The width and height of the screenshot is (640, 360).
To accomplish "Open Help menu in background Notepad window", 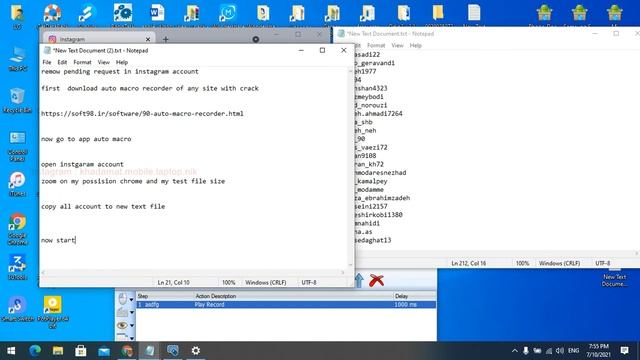I will click(x=416, y=45).
